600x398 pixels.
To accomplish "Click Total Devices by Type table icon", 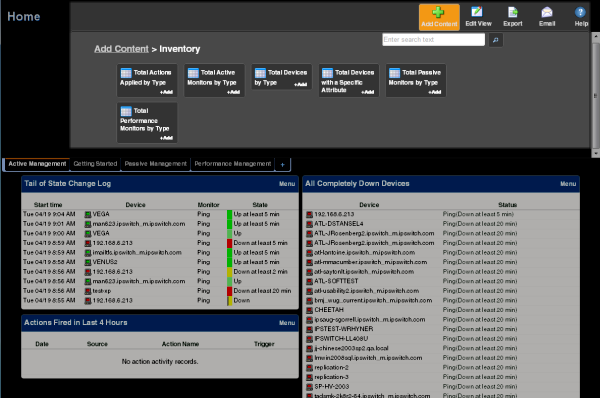I will [x=260, y=73].
